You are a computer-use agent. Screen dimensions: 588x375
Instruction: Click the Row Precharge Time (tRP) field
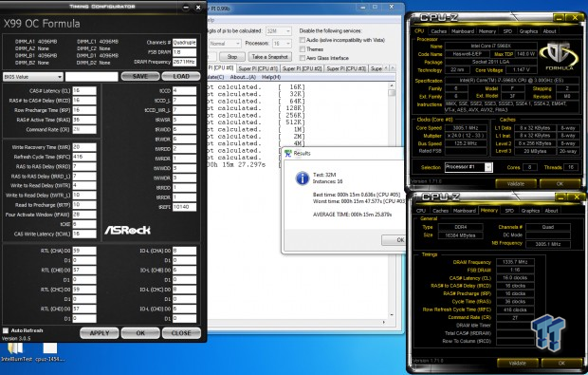click(x=84, y=110)
